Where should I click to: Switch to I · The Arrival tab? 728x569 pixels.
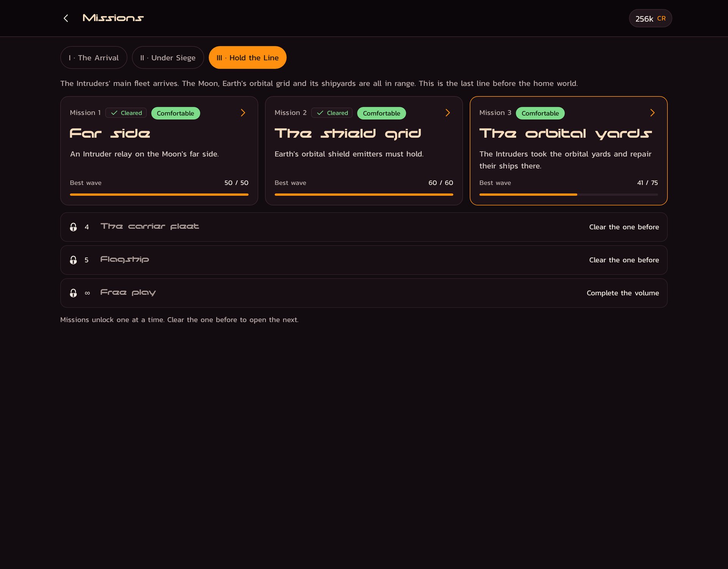(94, 58)
